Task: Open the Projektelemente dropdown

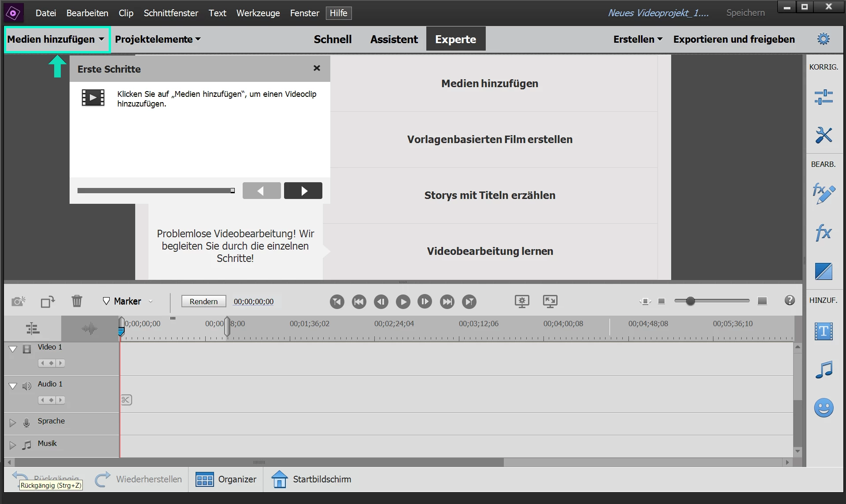Action: 158,39
